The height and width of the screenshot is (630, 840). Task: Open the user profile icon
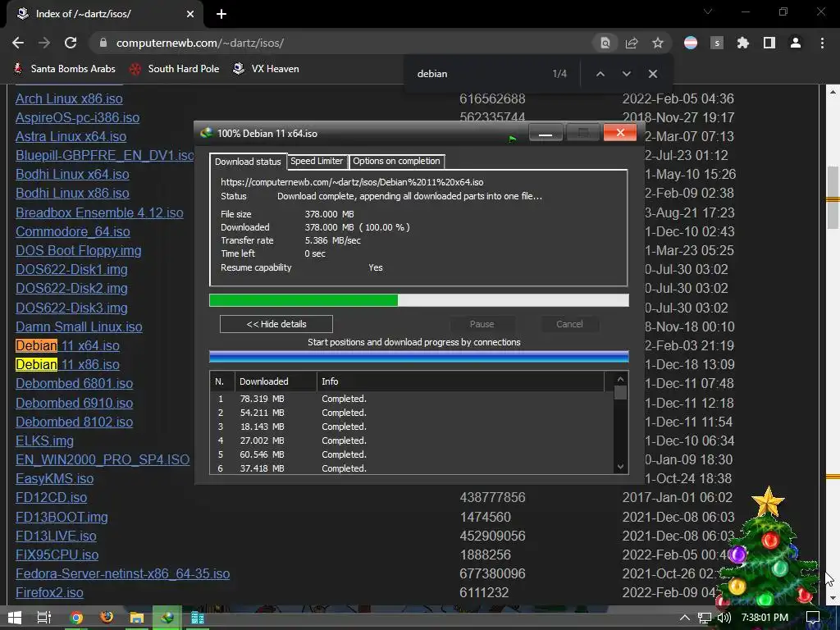point(796,43)
